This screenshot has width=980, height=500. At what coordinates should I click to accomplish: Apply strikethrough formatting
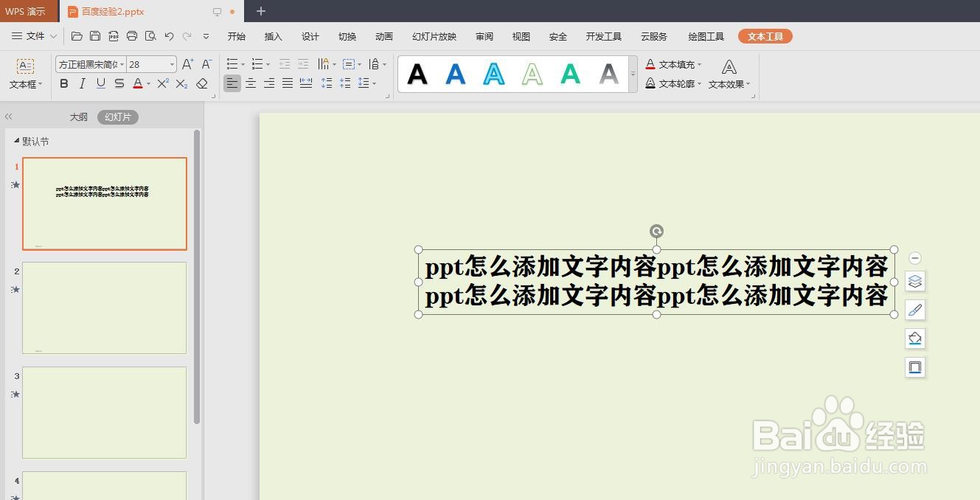(x=119, y=83)
